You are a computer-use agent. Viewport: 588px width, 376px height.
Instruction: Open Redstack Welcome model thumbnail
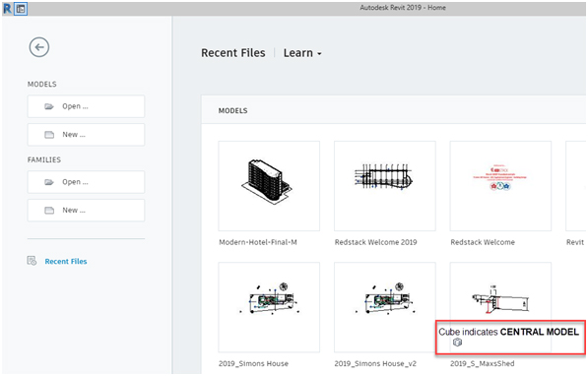pos(500,186)
